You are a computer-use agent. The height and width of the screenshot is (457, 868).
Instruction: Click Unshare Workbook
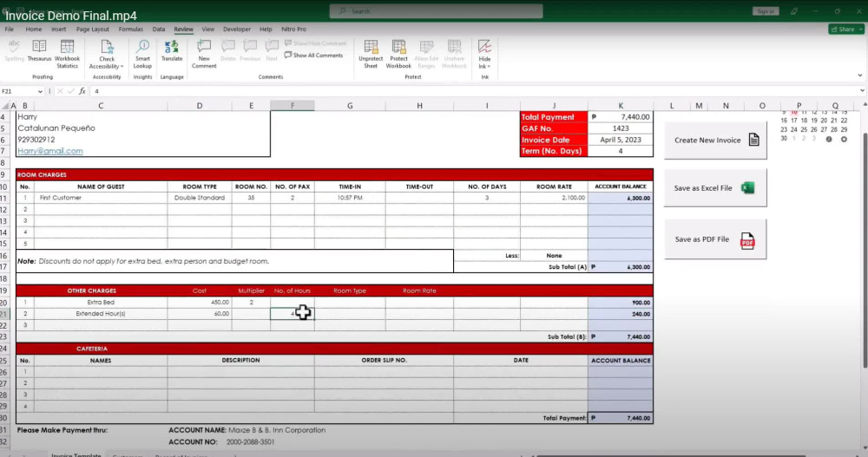(x=454, y=55)
